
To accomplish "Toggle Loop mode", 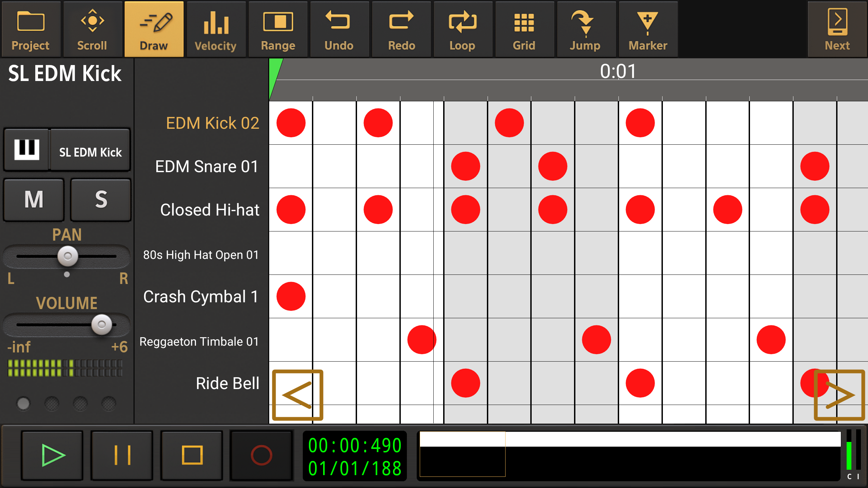I will coord(462,29).
